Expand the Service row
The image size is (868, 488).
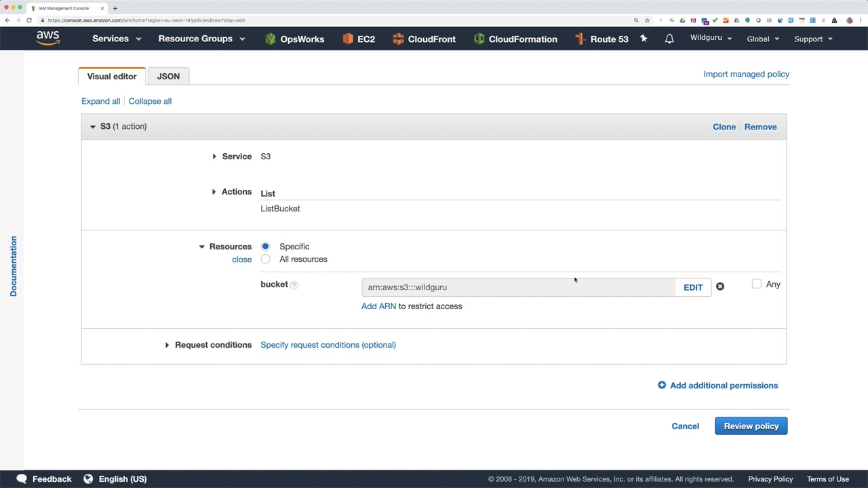coord(214,157)
